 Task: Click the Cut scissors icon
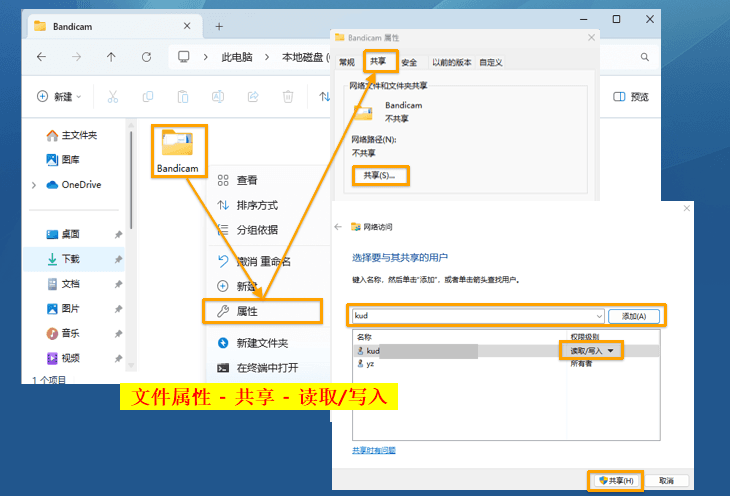tap(113, 96)
